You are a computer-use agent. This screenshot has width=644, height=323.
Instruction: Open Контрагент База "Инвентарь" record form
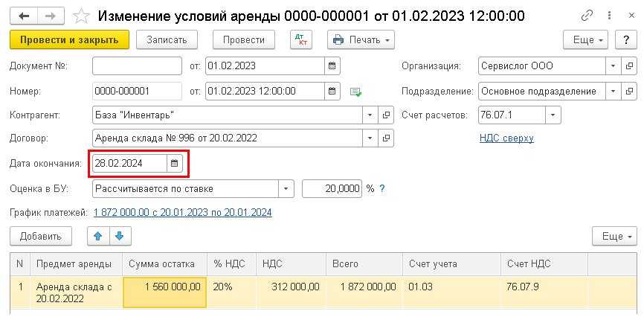point(386,115)
